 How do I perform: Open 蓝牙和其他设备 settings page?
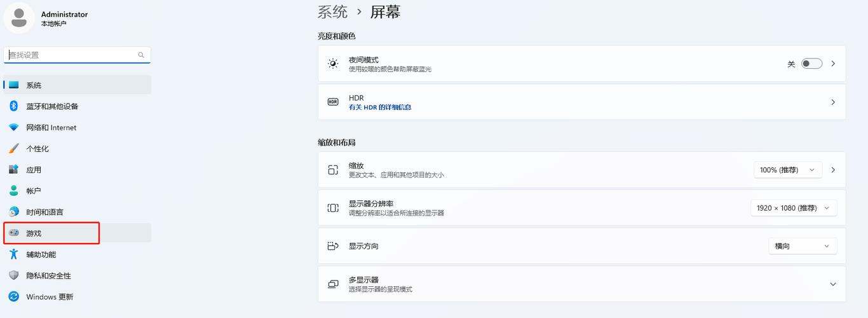[x=78, y=106]
